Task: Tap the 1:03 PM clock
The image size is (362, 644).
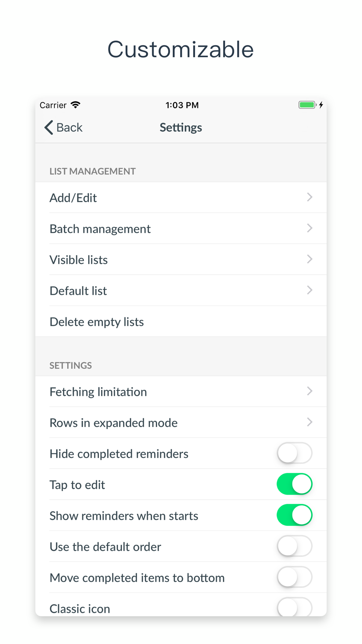Action: (182, 105)
